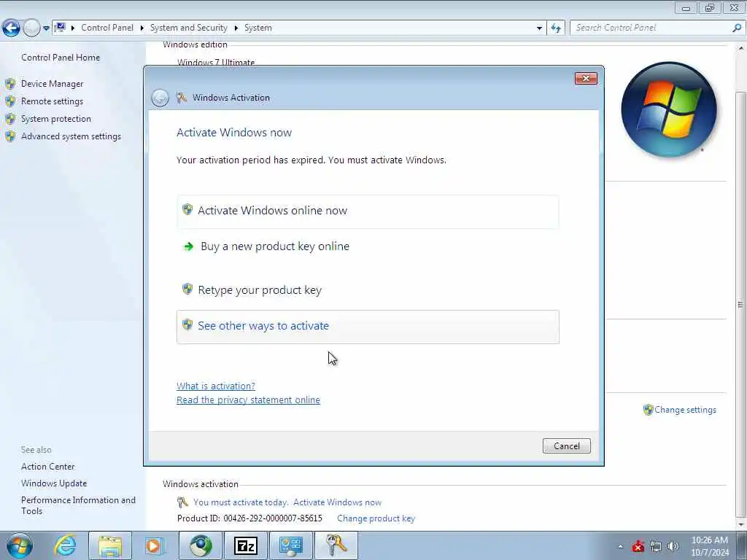Click System in the breadcrumb path

tap(258, 28)
